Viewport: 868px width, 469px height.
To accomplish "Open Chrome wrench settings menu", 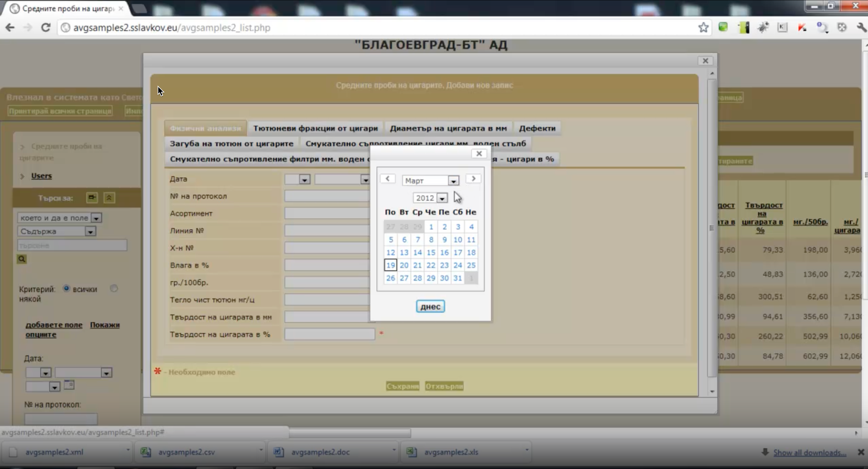I will tap(861, 27).
